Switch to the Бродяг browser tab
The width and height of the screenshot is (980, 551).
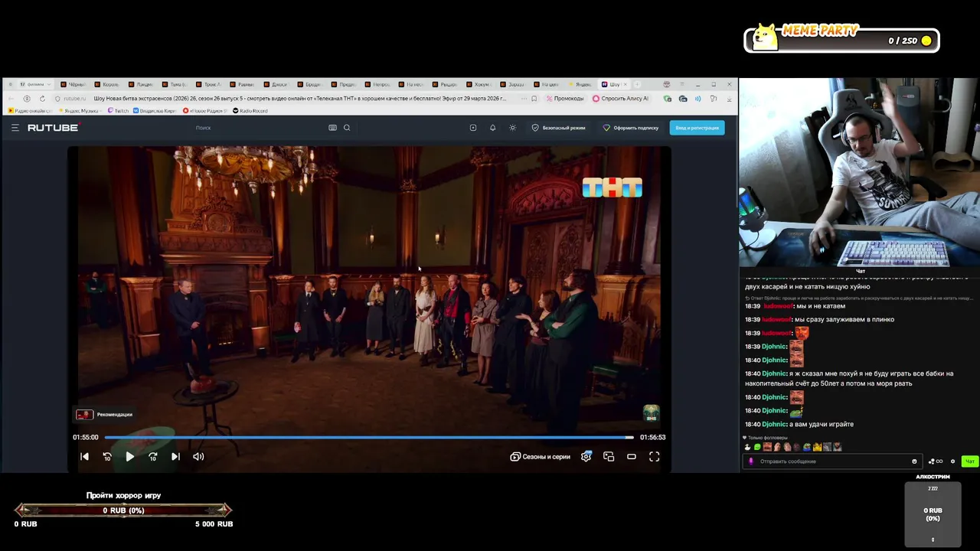[x=309, y=84]
